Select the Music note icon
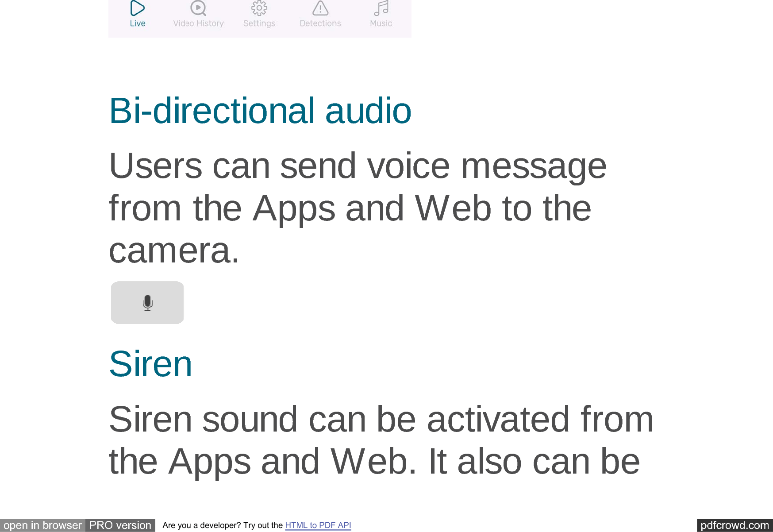 coord(381,8)
